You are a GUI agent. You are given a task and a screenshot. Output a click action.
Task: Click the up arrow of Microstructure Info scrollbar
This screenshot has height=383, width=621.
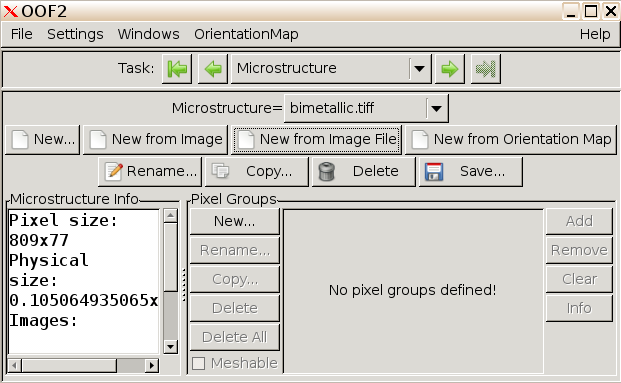tap(171, 215)
